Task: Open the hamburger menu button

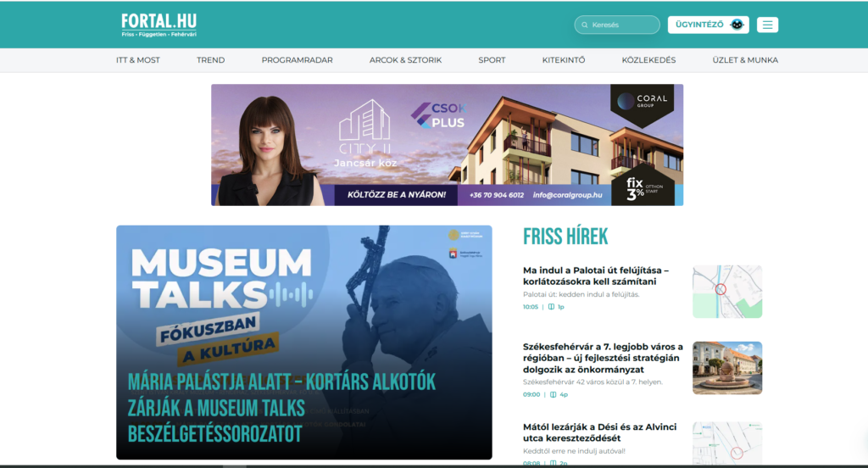Action: tap(767, 25)
